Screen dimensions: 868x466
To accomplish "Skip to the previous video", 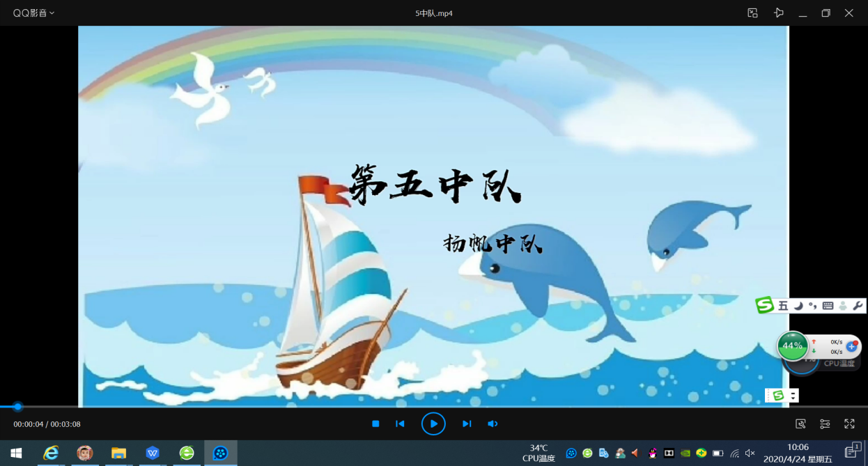I will pos(400,424).
